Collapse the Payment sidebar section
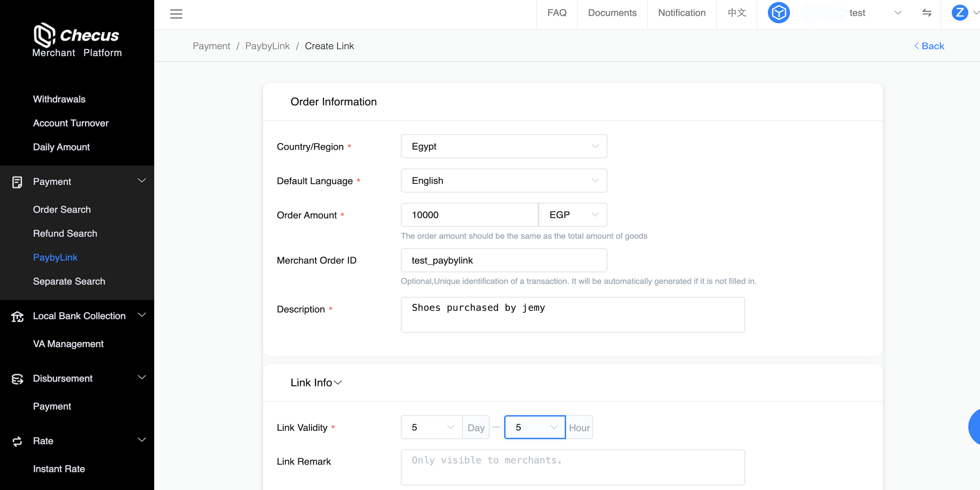980x490 pixels. [x=142, y=181]
